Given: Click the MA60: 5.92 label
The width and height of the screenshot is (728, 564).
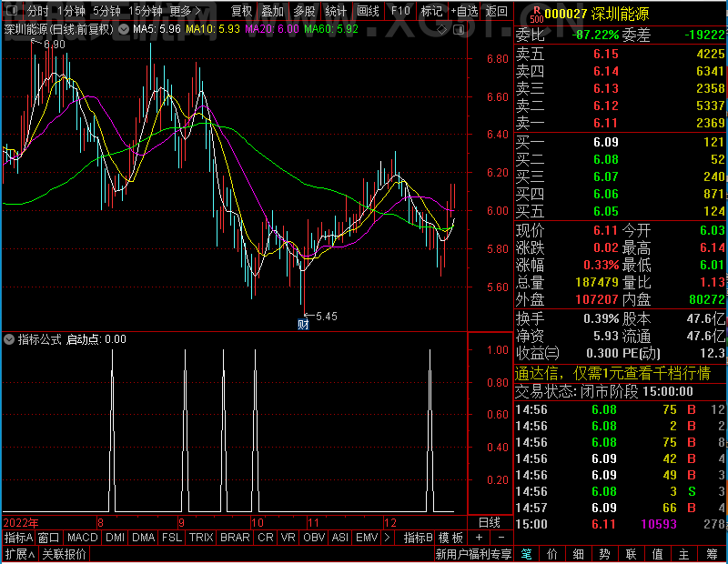Looking at the screenshot, I should [331, 29].
